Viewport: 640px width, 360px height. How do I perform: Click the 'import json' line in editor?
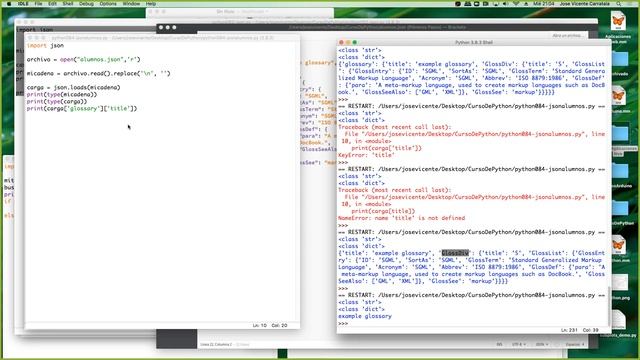[x=45, y=46]
